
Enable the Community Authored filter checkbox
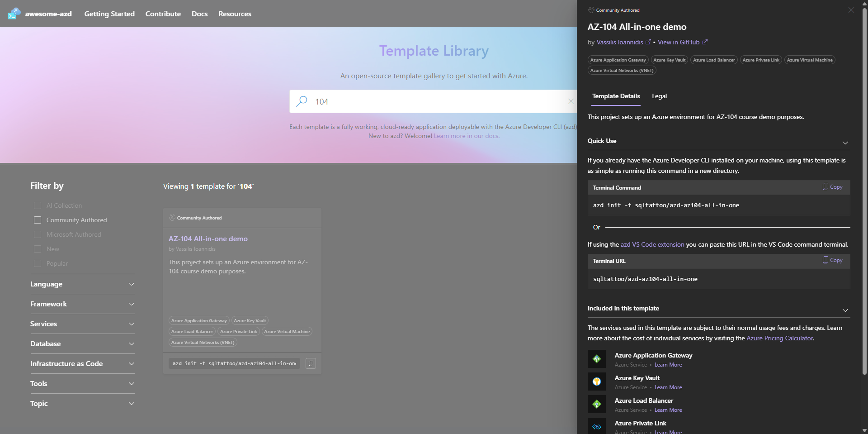point(38,220)
